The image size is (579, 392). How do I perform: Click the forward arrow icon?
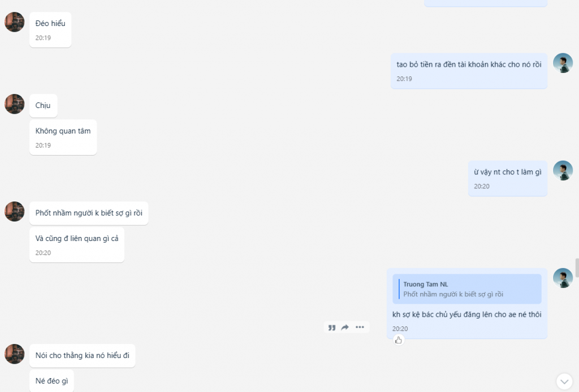point(345,328)
